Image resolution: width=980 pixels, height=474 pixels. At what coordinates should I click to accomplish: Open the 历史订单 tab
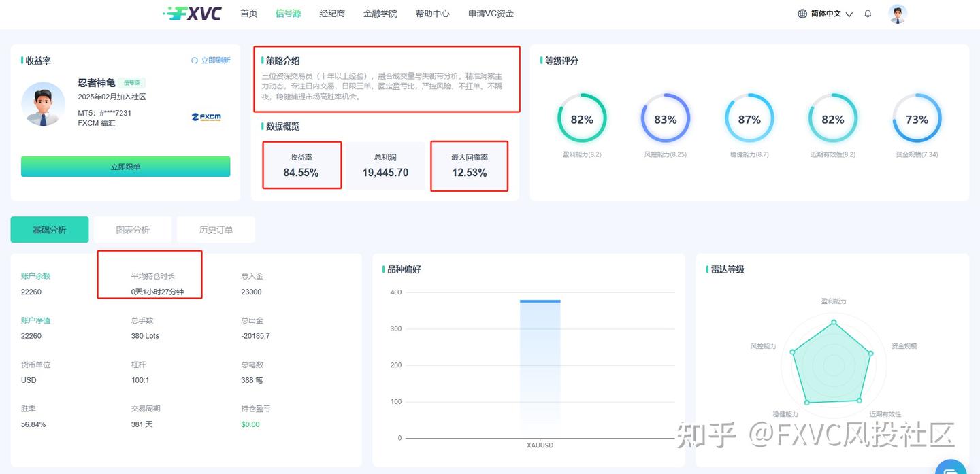tap(216, 229)
